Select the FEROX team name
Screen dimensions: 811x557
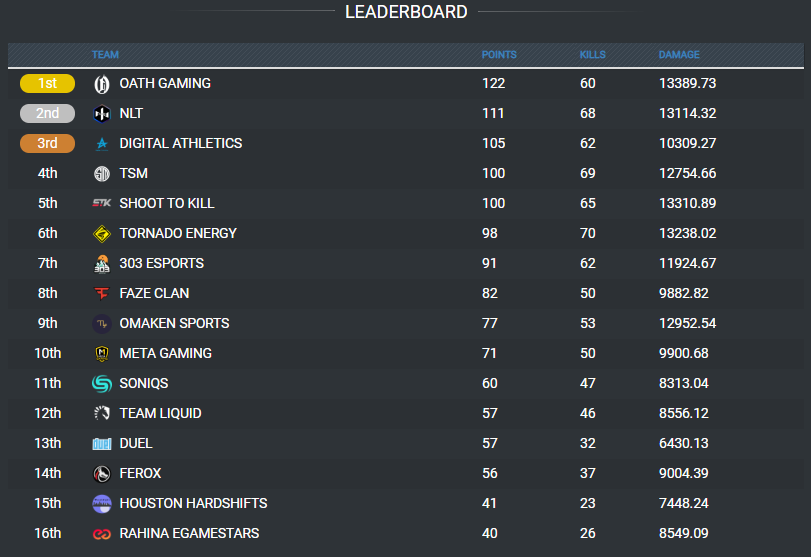tap(140, 473)
